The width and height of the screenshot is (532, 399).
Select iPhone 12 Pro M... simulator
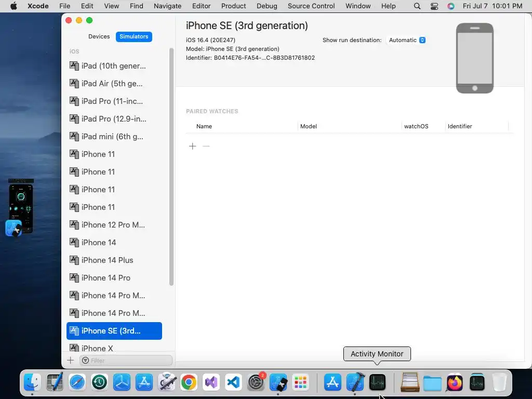114,224
